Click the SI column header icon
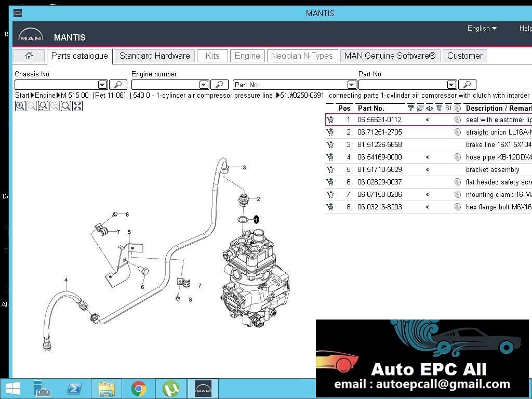 pyautogui.click(x=448, y=108)
